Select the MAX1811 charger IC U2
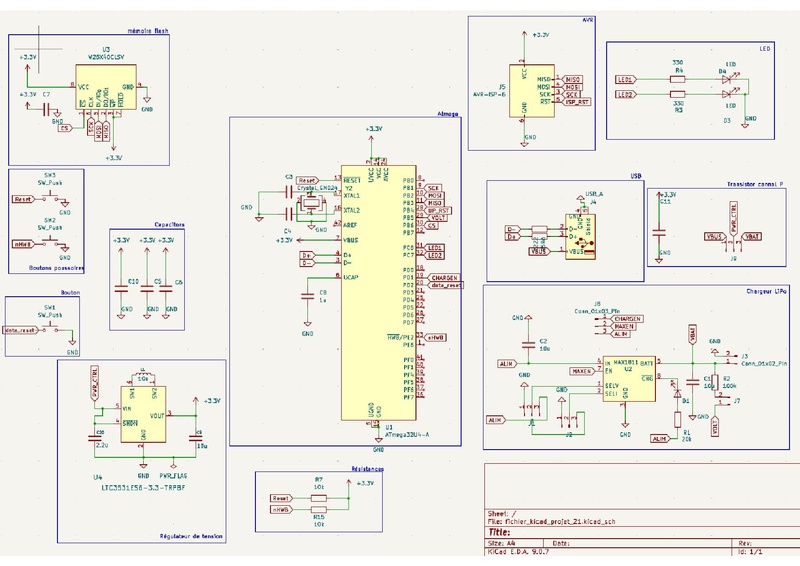Viewport: 800px width, 566px height. click(629, 378)
